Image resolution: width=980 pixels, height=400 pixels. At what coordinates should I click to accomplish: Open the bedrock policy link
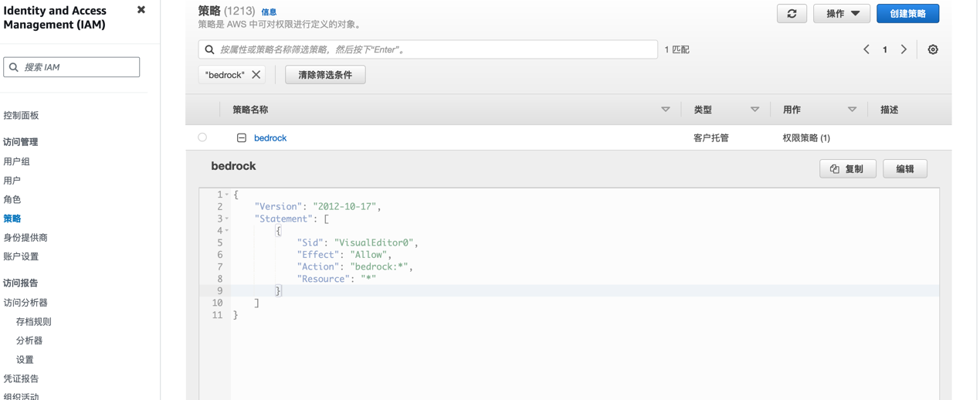coord(270,138)
